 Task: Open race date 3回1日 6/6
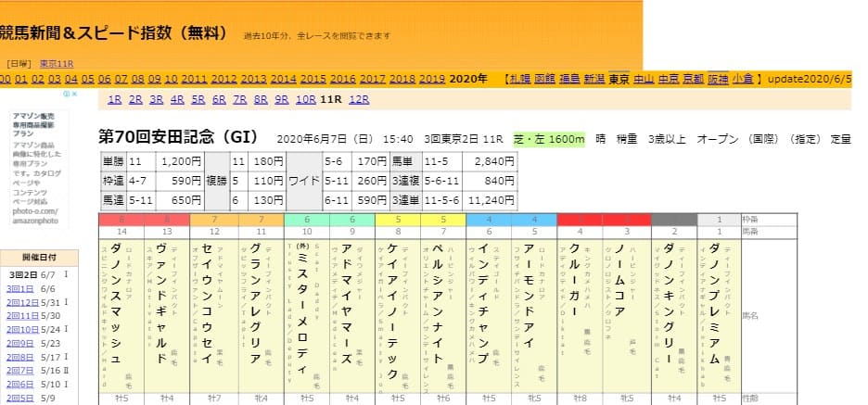point(20,289)
